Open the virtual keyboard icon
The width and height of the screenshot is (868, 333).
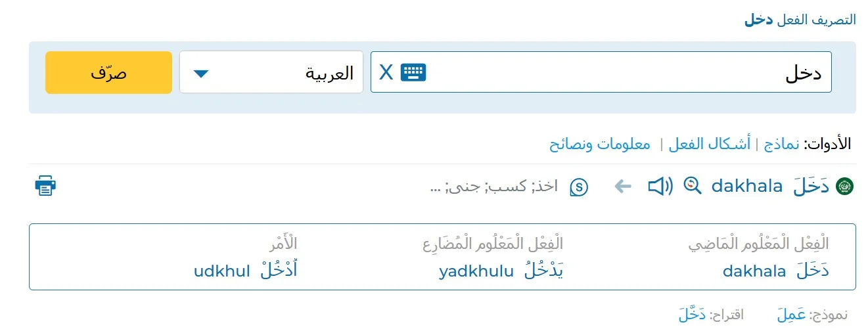(413, 72)
